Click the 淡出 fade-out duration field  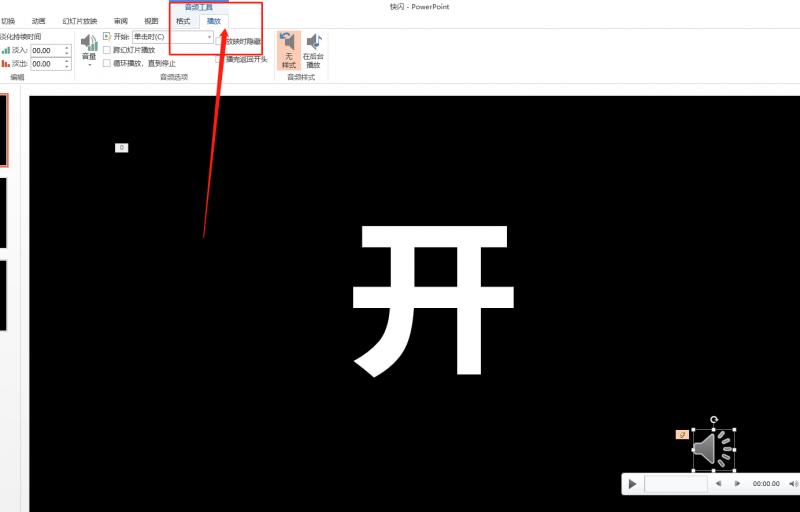point(46,64)
